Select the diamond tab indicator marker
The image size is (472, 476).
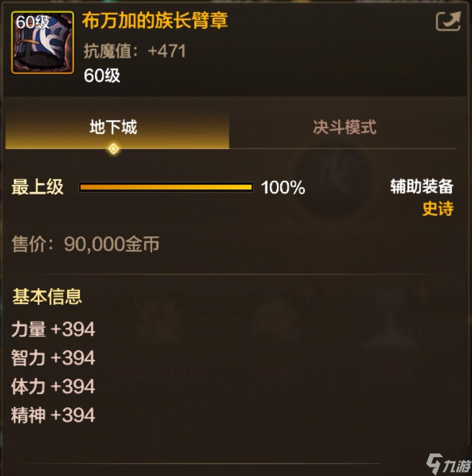114,149
